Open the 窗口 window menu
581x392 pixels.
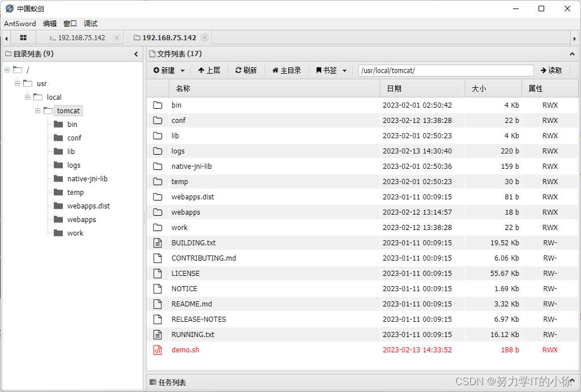[x=70, y=23]
